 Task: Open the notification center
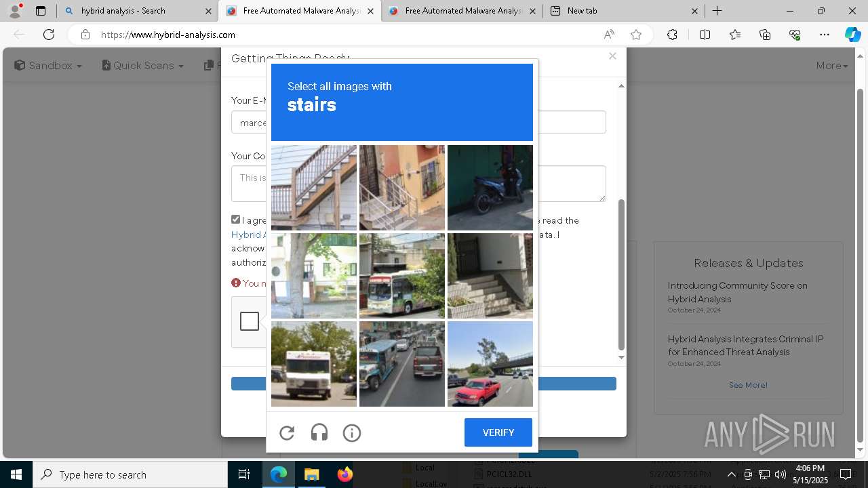(x=846, y=474)
